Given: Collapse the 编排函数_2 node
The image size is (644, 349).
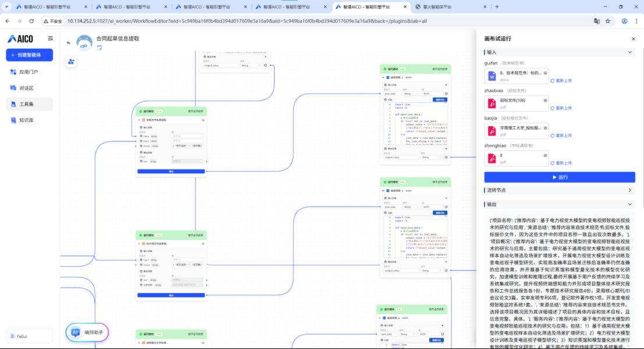Looking at the screenshot, I should [x=384, y=77].
